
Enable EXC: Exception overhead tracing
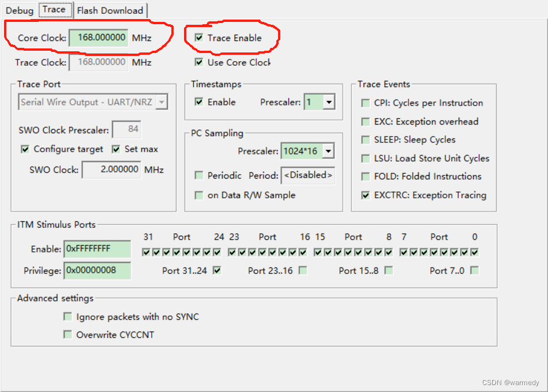coord(365,122)
